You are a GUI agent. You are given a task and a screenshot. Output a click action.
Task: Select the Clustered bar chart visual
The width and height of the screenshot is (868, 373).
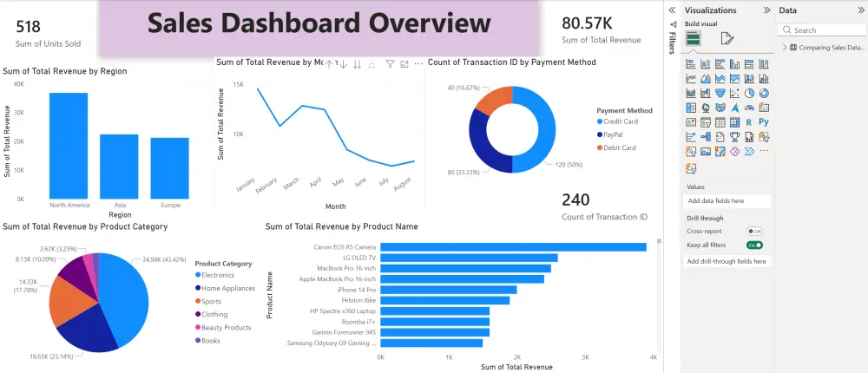tap(720, 64)
